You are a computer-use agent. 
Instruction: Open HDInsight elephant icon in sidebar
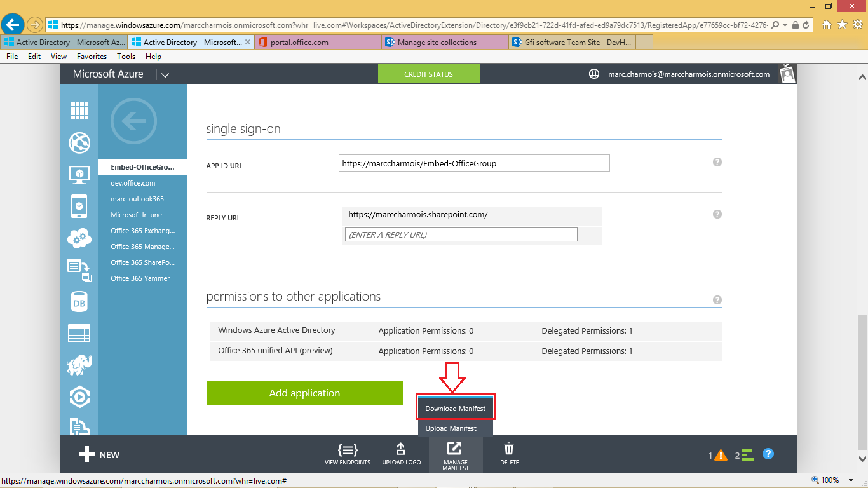pos(79,365)
